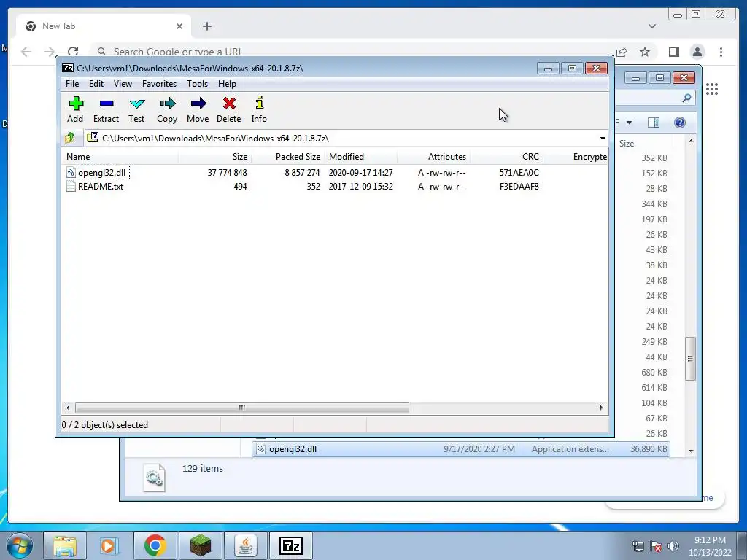Reload the Chrome page

pos(72,52)
